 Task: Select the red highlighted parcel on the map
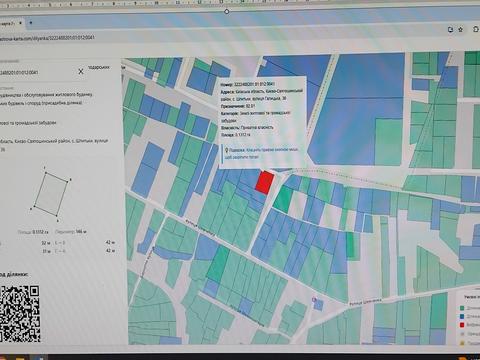[265, 182]
